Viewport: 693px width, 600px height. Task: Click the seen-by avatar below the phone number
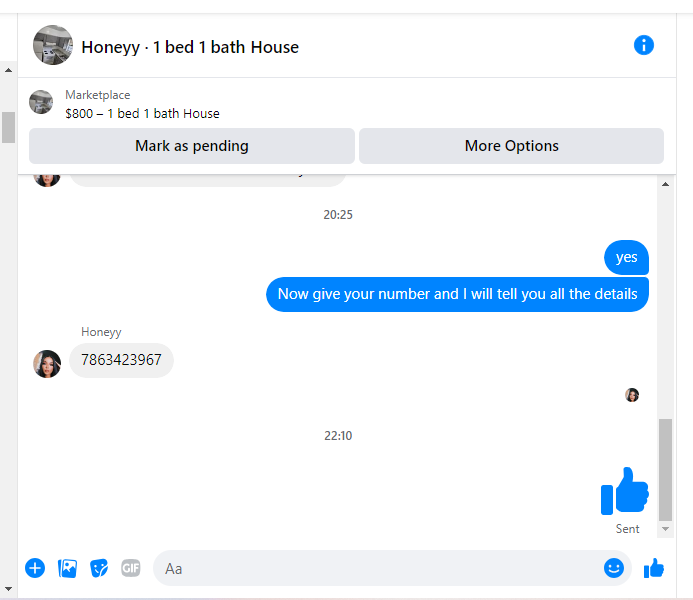point(632,395)
